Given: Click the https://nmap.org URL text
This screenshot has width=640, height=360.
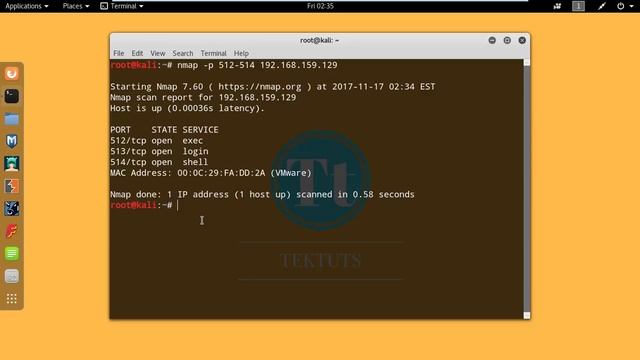Looking at the screenshot, I should [260, 87].
